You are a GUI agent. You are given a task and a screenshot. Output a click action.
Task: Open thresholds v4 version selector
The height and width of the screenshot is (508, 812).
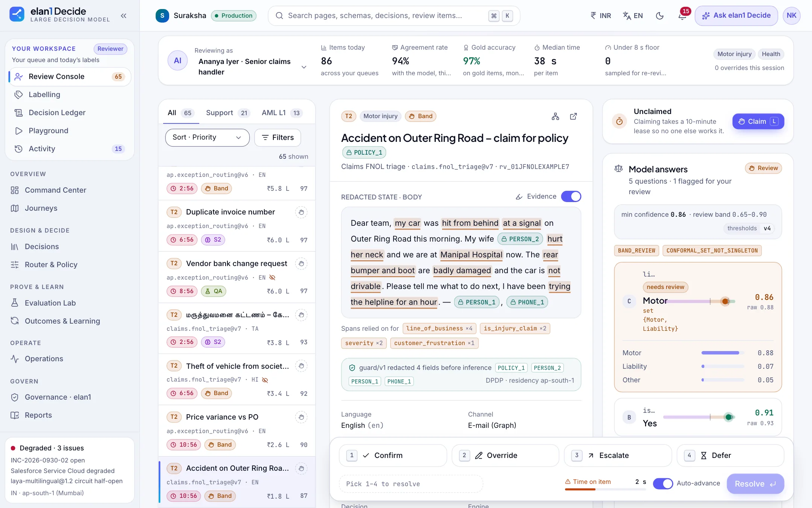pyautogui.click(x=749, y=228)
